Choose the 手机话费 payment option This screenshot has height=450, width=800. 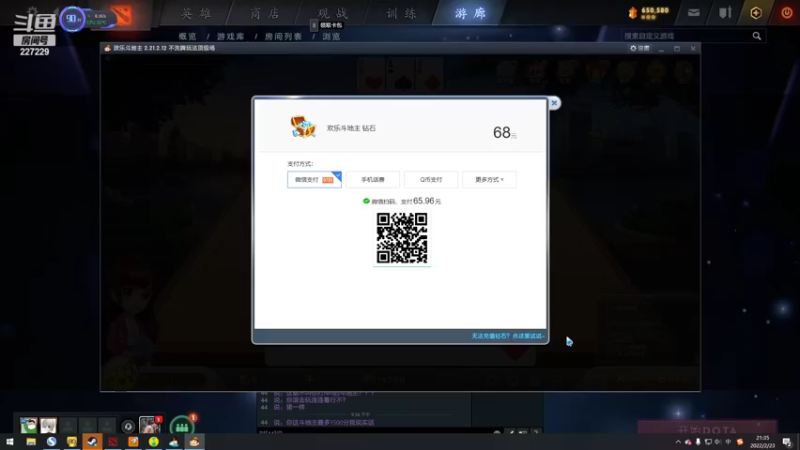372,180
